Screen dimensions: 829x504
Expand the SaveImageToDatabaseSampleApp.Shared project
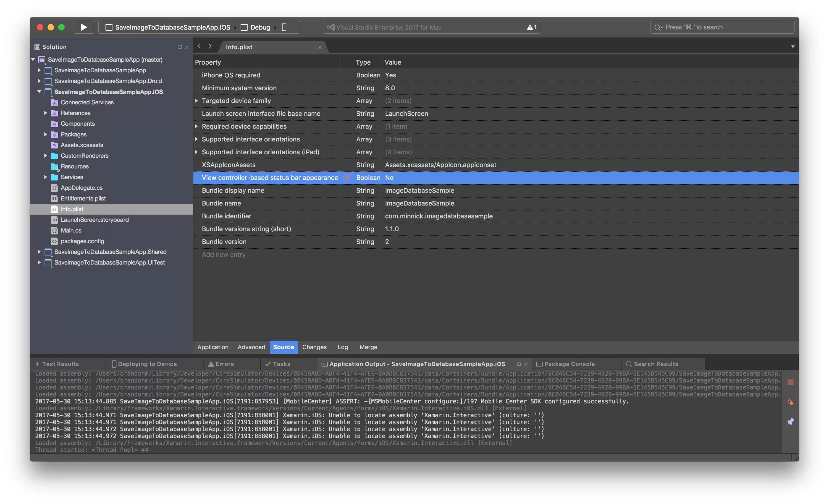pyautogui.click(x=39, y=252)
